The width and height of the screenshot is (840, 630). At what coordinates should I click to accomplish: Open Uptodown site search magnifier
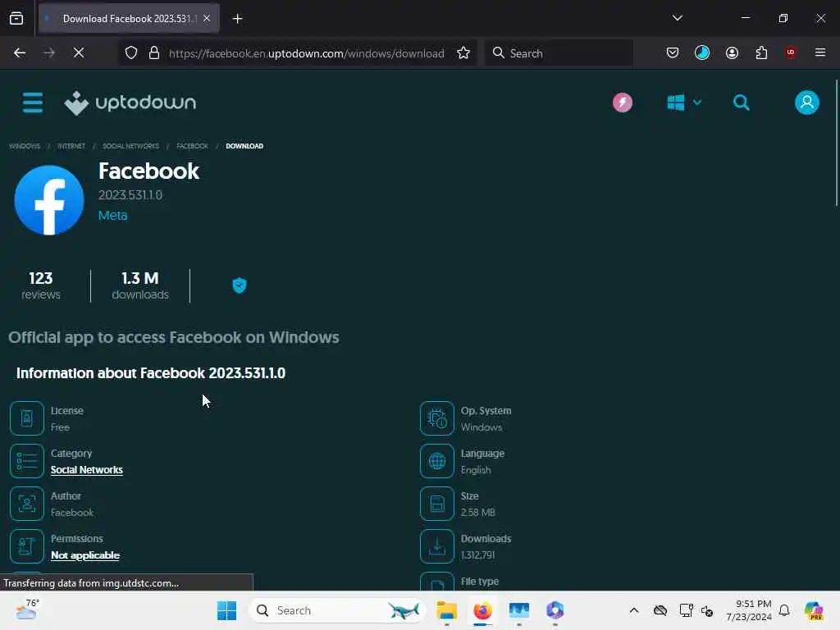(742, 103)
